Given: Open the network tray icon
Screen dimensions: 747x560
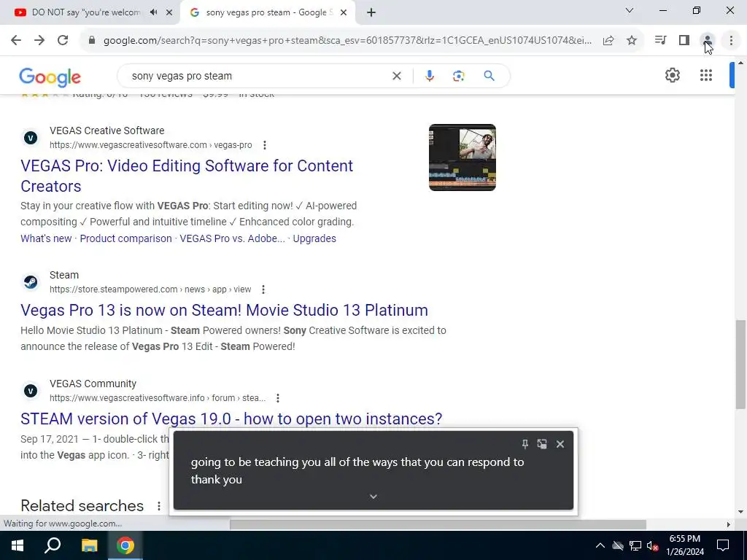Looking at the screenshot, I should (635, 545).
